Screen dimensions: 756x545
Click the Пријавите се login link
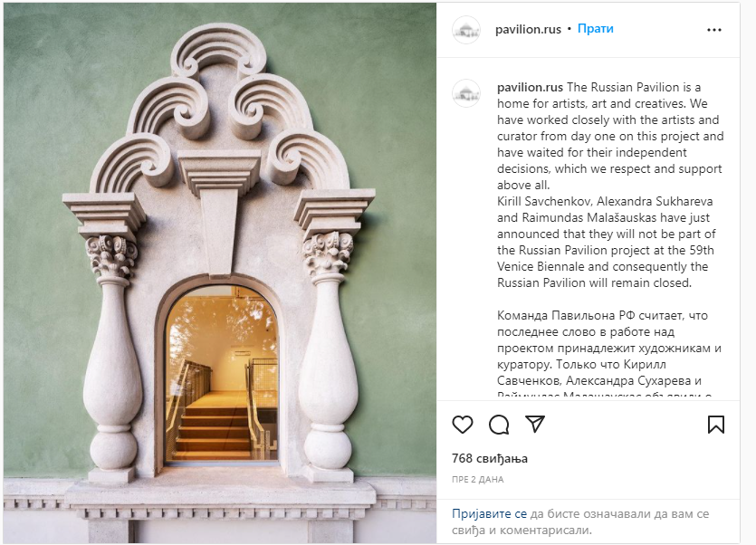(x=490, y=513)
